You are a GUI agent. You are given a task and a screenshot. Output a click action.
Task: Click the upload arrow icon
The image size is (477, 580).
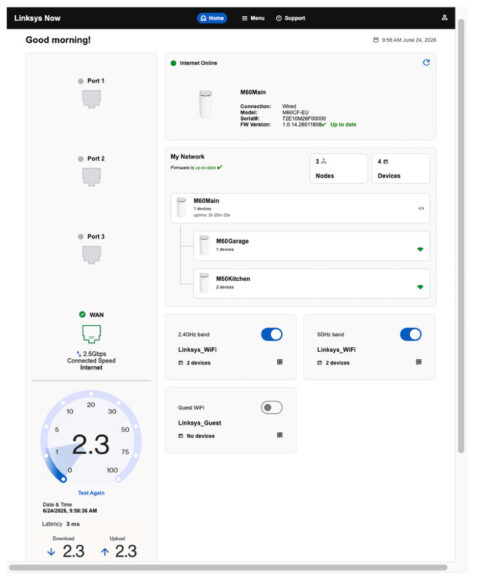[x=105, y=552]
